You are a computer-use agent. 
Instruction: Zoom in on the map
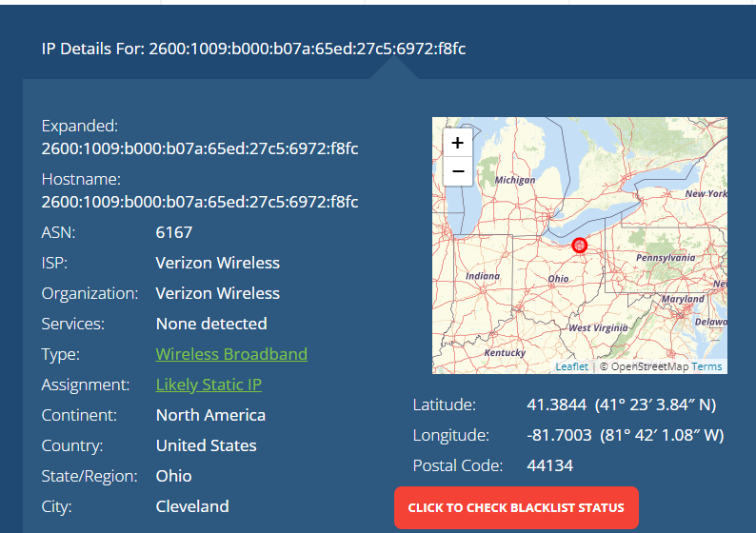[x=458, y=143]
